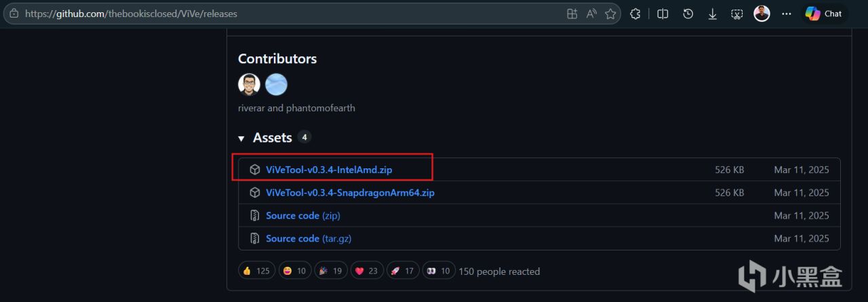
Task: Toggle rocket reaction showing 17
Action: click(403, 271)
